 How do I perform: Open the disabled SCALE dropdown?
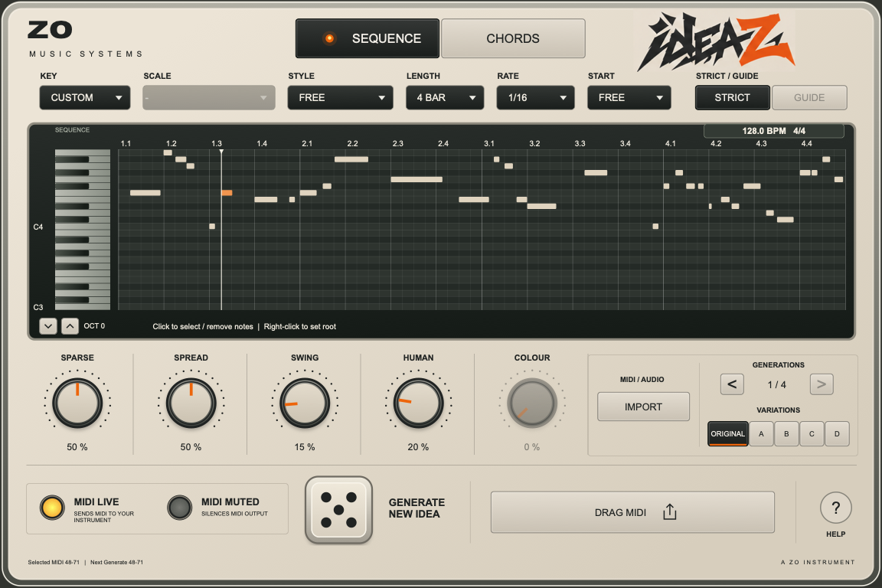point(209,97)
